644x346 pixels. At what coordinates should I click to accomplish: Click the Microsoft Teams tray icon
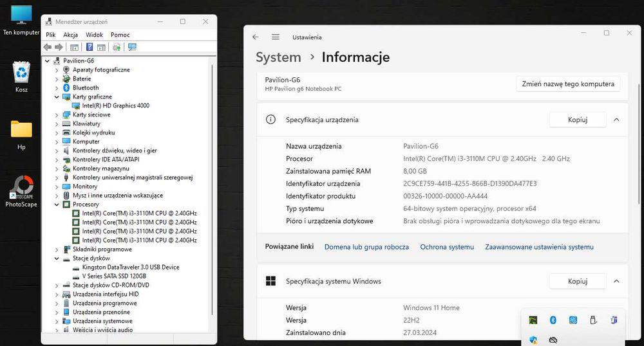pyautogui.click(x=614, y=320)
